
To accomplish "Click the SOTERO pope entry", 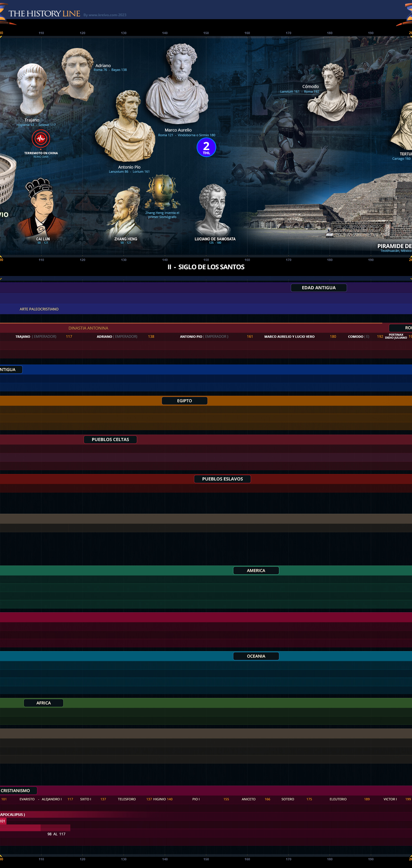I will [x=288, y=799].
